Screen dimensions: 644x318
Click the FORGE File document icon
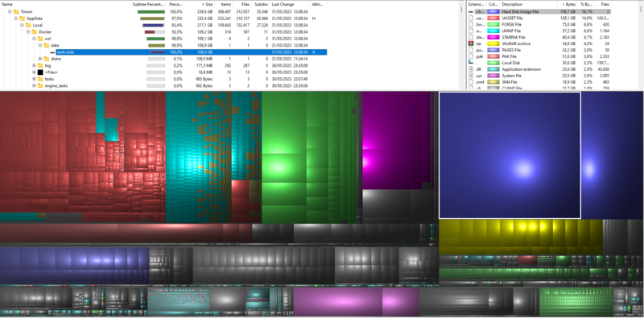pos(471,25)
